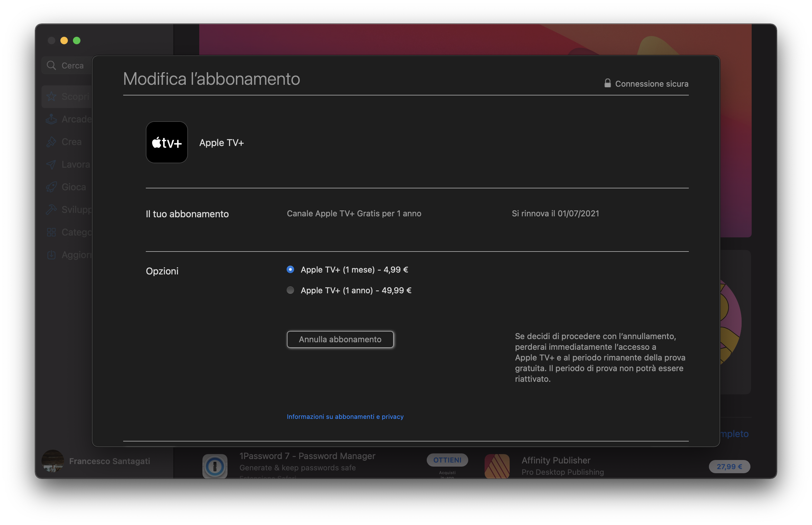
Task: Click OTTIENI button for 1Password 7
Action: (x=447, y=460)
